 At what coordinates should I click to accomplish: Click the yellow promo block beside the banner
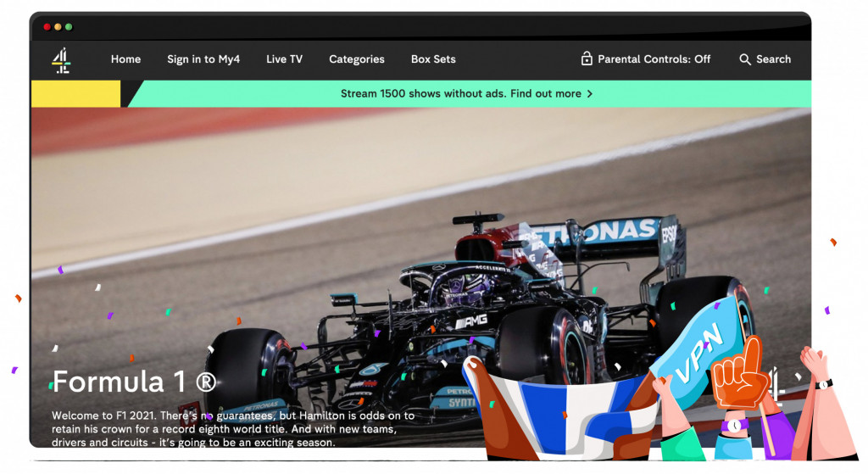point(75,93)
